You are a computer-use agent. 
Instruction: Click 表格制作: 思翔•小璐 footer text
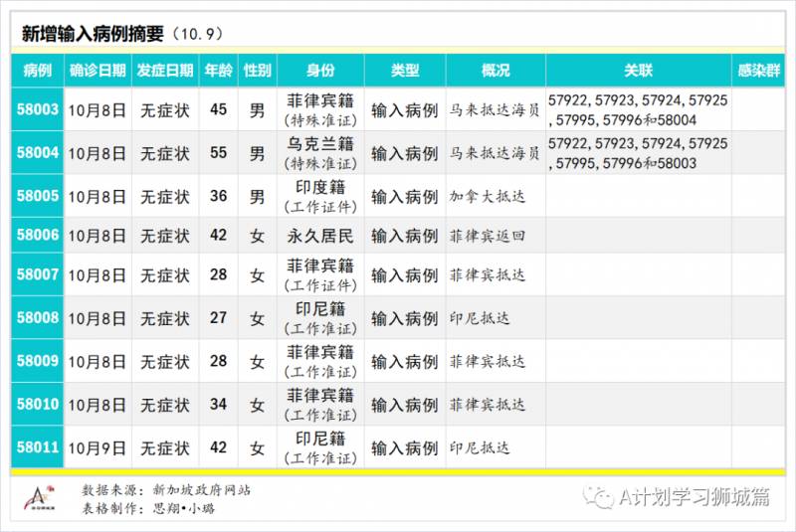pyautogui.click(x=148, y=508)
